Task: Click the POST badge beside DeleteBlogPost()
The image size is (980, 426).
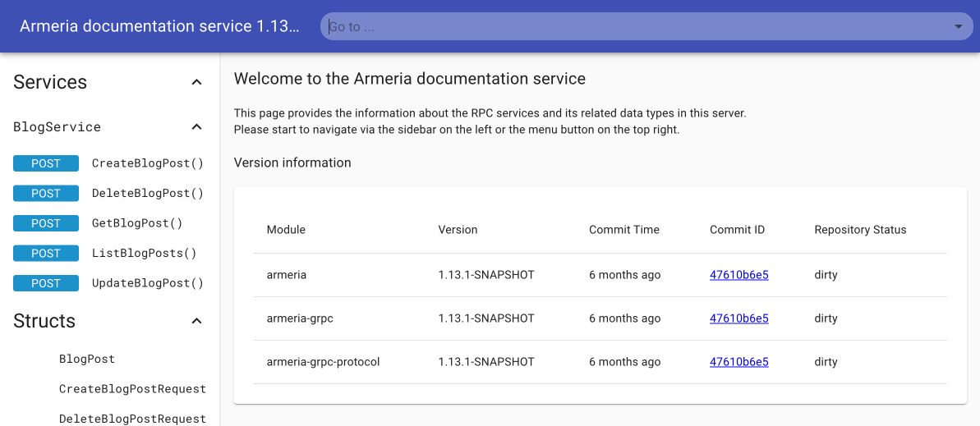Action: click(46, 194)
